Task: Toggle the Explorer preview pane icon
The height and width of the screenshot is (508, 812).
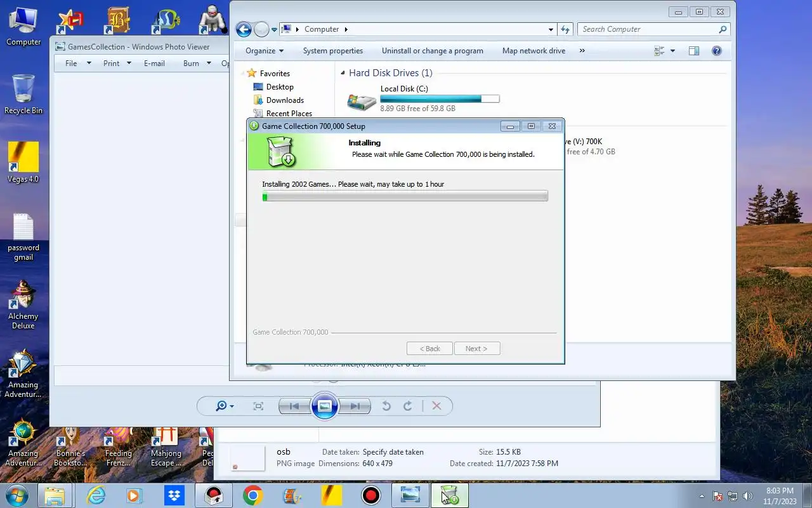Action: (694, 51)
